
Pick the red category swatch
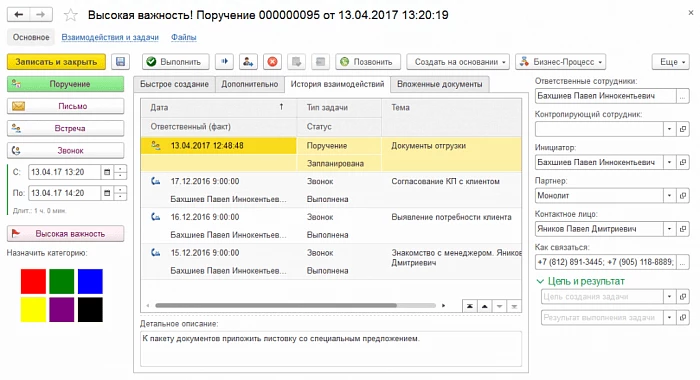click(33, 281)
